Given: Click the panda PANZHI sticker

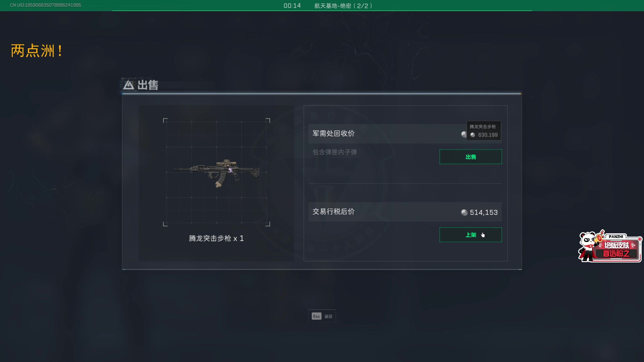Looking at the screenshot, I should click(x=610, y=246).
